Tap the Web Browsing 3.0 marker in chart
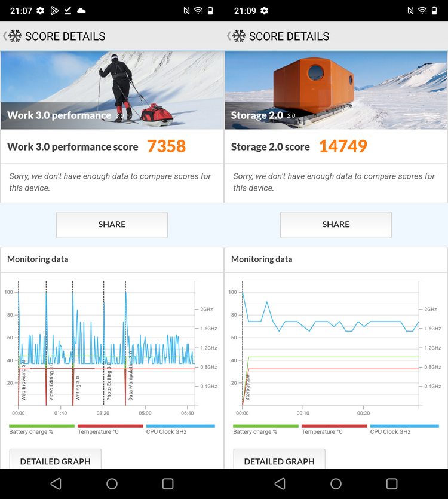Viewport: 448px width, 499px height. pyautogui.click(x=23, y=380)
